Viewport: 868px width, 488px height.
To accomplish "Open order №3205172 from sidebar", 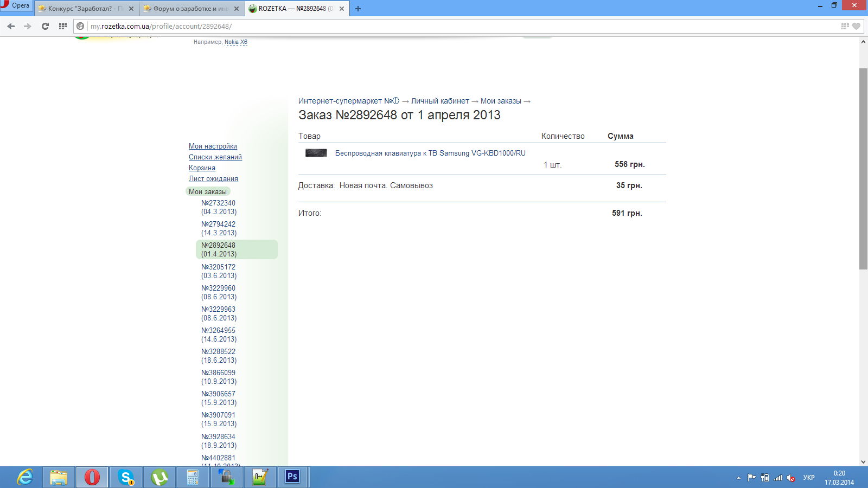I will click(219, 271).
